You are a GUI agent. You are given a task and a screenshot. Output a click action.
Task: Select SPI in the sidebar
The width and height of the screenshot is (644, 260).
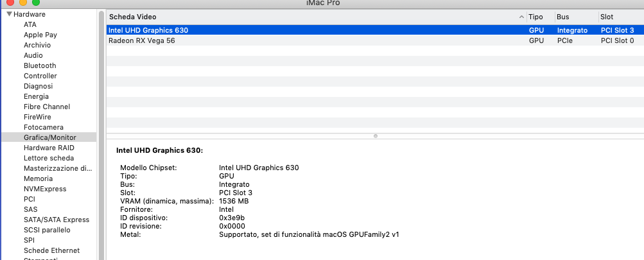29,240
